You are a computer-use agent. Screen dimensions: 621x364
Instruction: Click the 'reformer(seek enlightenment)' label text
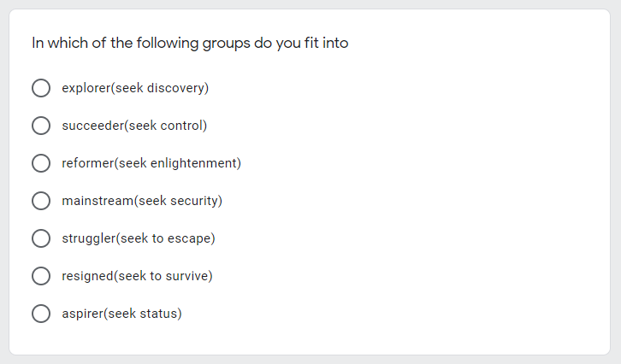[151, 163]
